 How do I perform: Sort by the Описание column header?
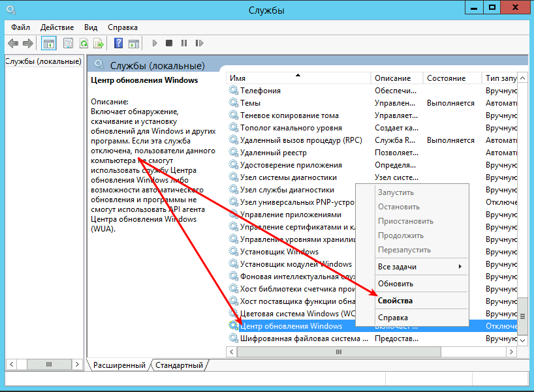397,78
